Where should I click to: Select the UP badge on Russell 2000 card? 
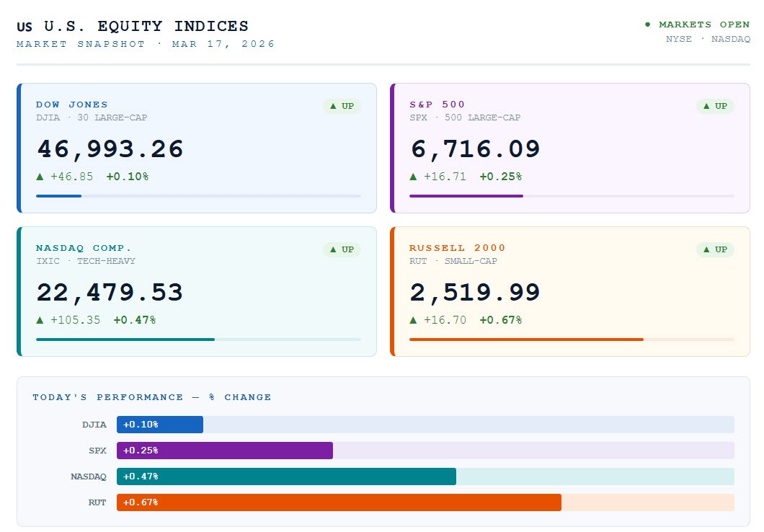point(715,249)
